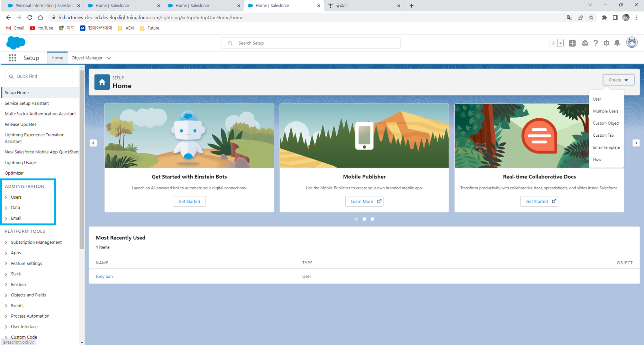Open the Create dropdown button
This screenshot has width=644, height=345.
618,80
